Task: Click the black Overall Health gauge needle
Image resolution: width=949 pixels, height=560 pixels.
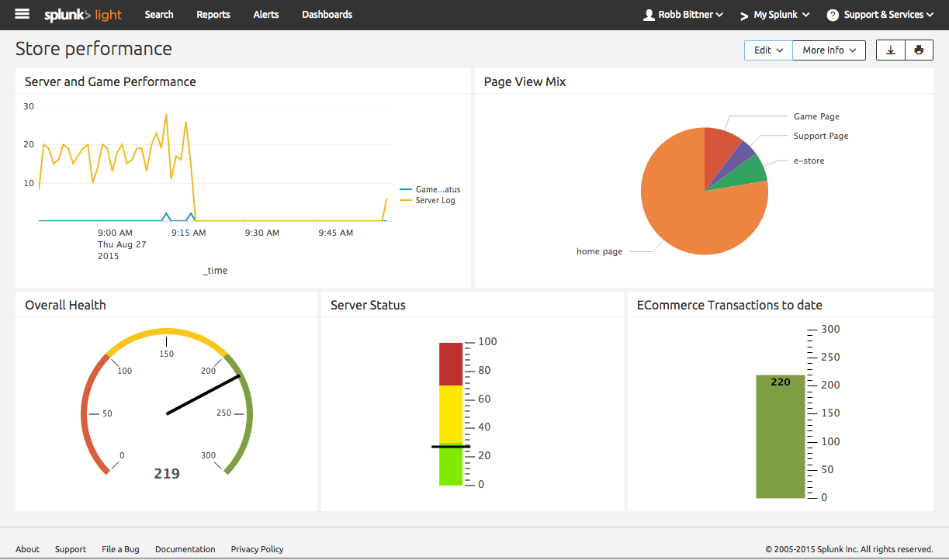Action: (203, 395)
